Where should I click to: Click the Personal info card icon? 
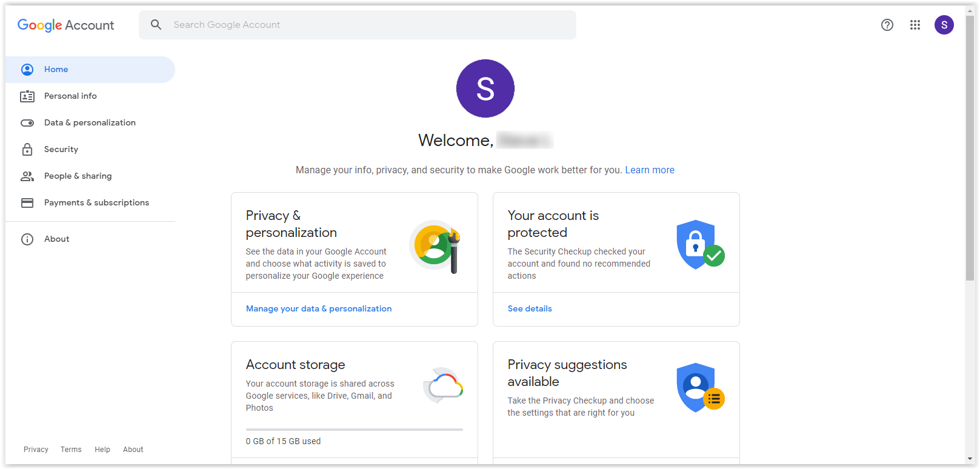tap(27, 96)
